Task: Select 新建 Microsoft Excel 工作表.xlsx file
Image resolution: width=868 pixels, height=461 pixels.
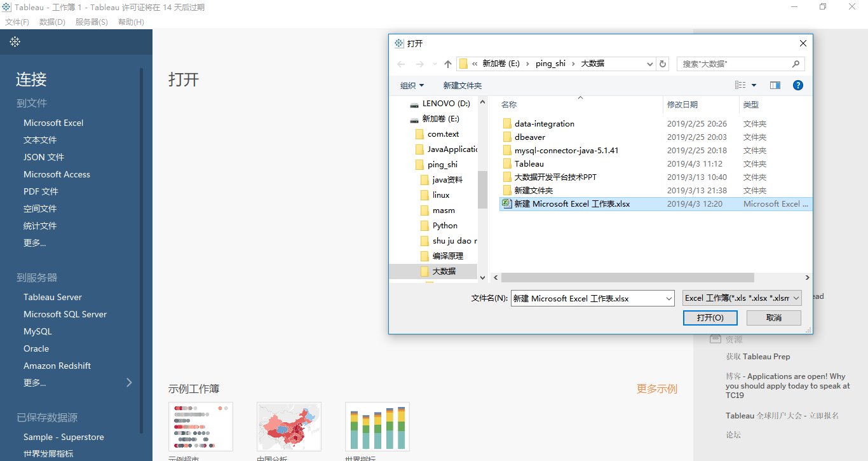Action: [655, 204]
